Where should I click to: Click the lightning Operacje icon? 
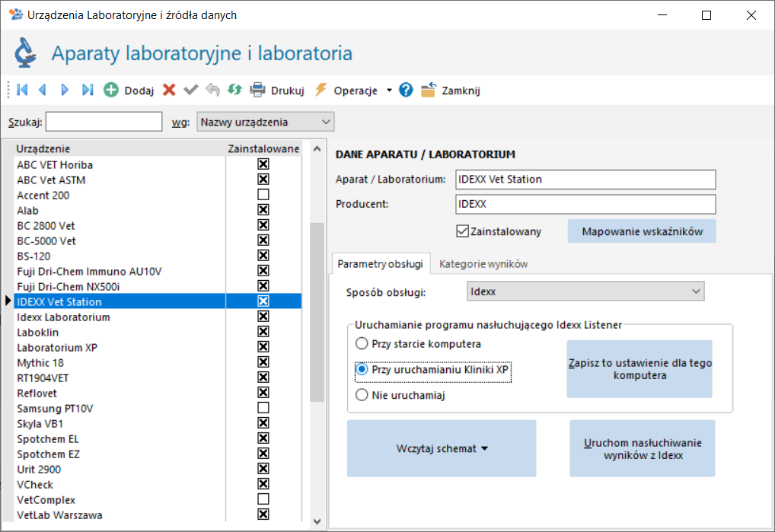point(321,90)
